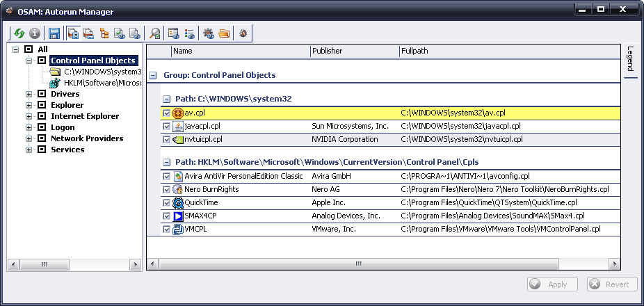
Task: Toggle the All root tree checkbox
Action: (x=29, y=49)
